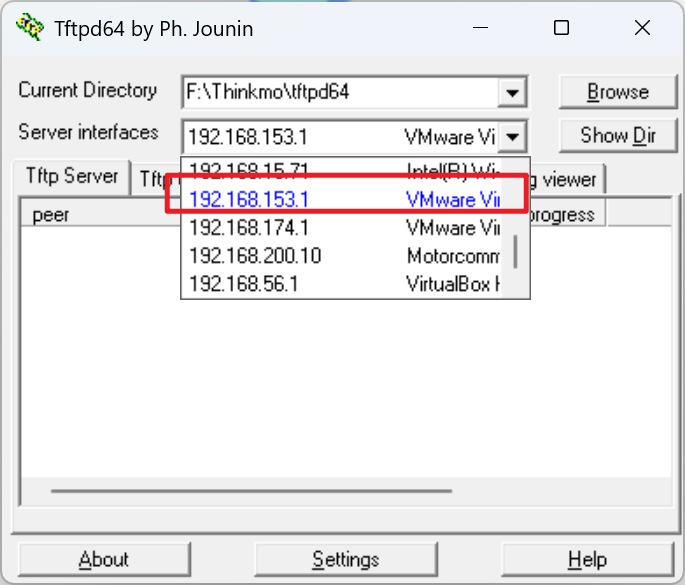Click the Tftpd64 application icon in title bar
Viewport: 685px width, 585px height.
[30, 28]
